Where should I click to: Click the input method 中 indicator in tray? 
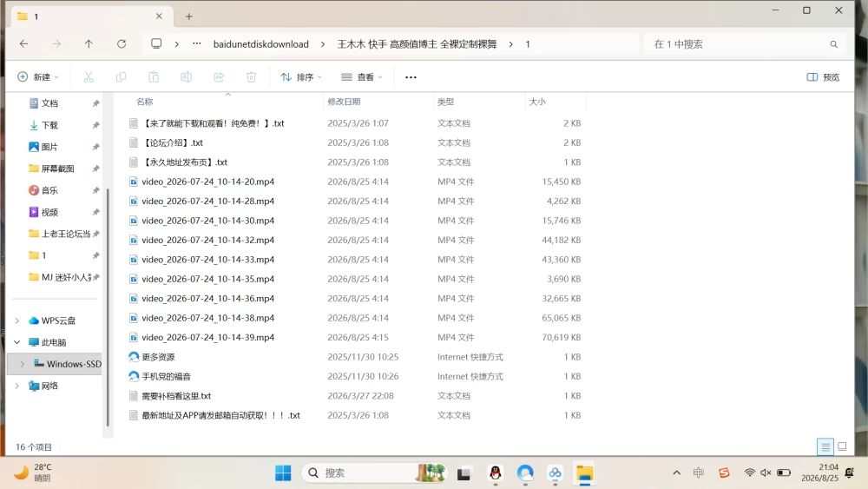[x=699, y=472]
